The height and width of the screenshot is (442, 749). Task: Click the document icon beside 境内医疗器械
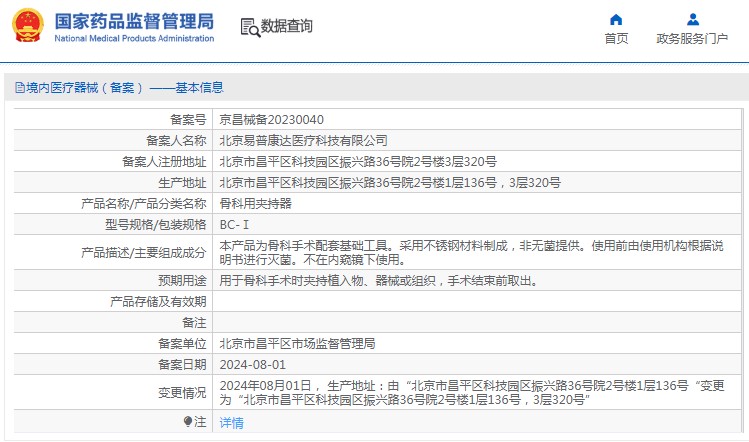(x=20, y=87)
